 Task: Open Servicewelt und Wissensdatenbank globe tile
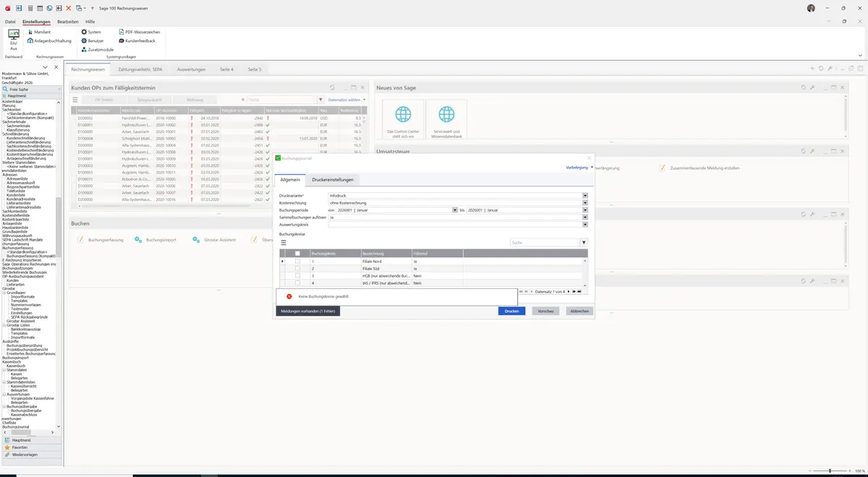point(446,119)
